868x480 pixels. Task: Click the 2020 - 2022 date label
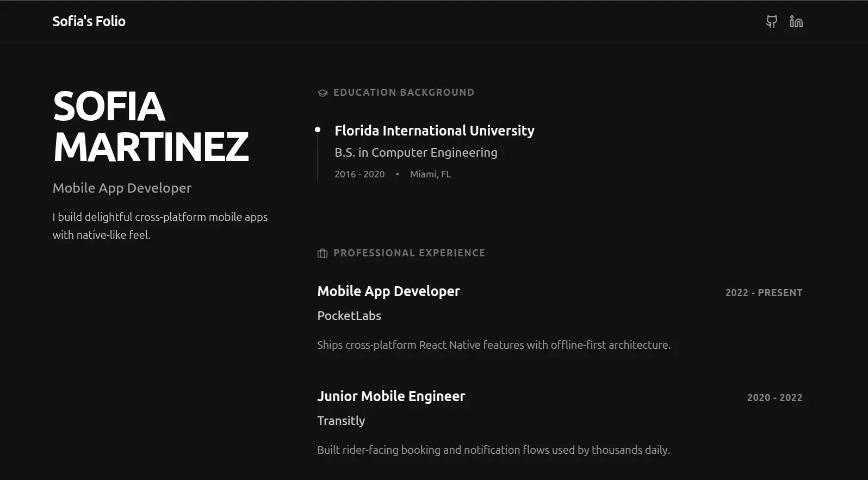point(774,398)
